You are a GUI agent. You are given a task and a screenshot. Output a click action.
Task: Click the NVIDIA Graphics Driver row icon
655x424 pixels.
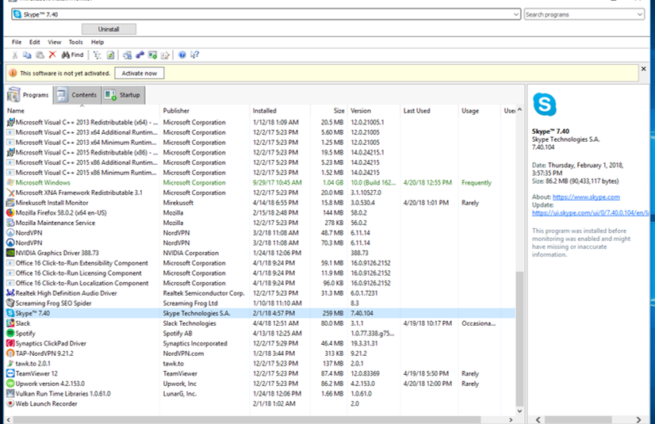(x=10, y=253)
